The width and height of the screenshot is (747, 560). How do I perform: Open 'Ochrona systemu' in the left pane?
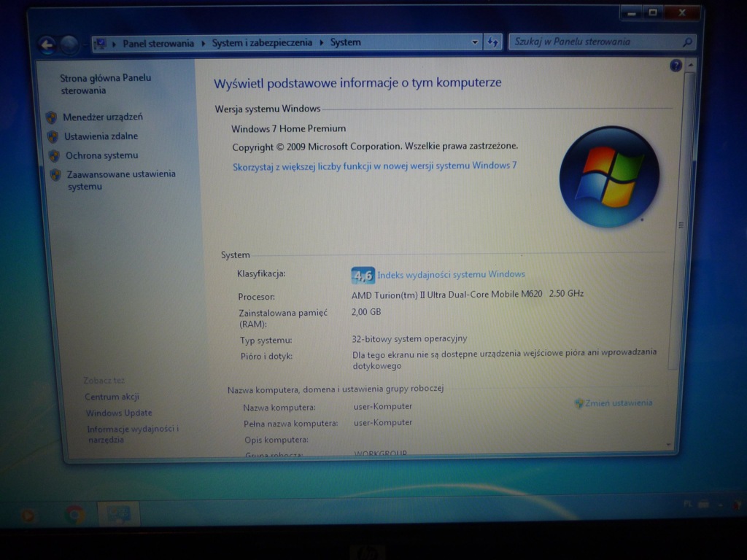click(102, 156)
